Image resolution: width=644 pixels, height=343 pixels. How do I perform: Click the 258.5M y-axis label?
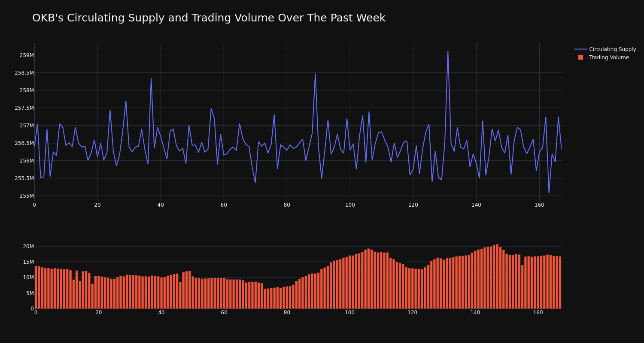coord(24,73)
